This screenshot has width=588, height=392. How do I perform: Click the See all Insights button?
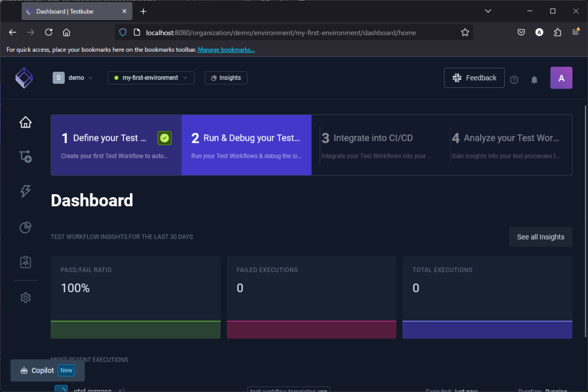coord(540,237)
